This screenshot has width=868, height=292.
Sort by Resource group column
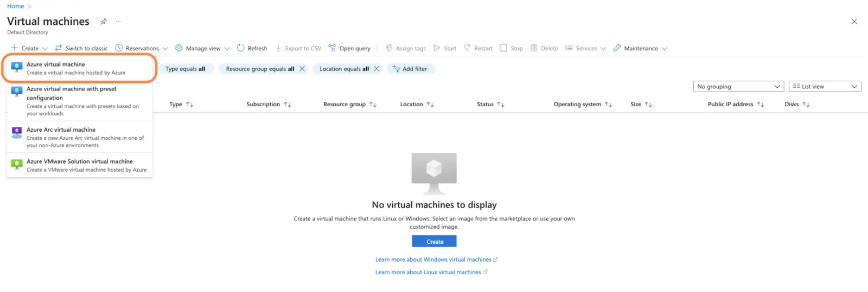350,104
